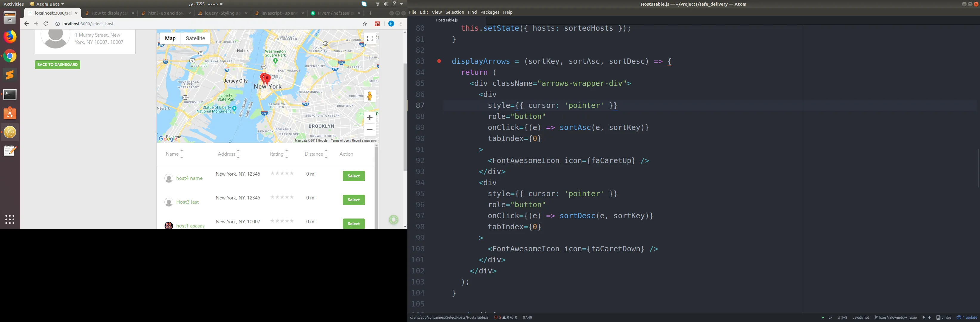Image resolution: width=980 pixels, height=322 pixels.
Task: Click the map fullscreen icon
Action: pyautogui.click(x=370, y=39)
